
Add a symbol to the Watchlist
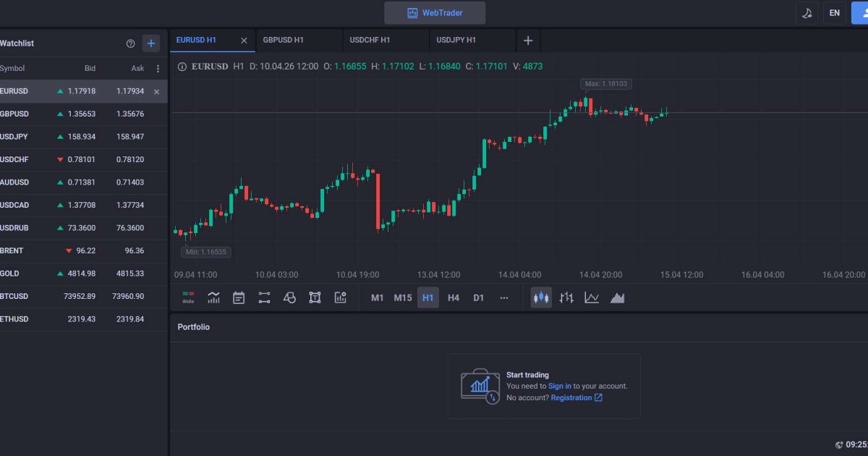[151, 43]
